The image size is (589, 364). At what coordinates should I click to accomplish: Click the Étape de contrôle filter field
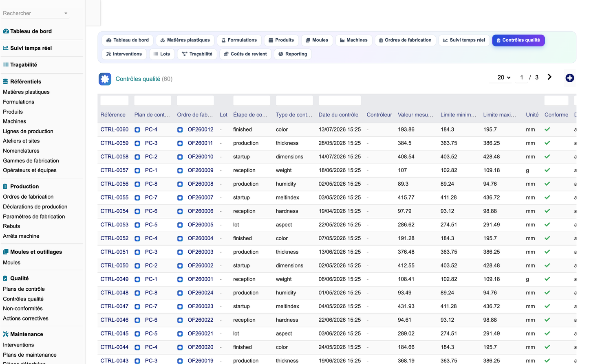click(251, 101)
